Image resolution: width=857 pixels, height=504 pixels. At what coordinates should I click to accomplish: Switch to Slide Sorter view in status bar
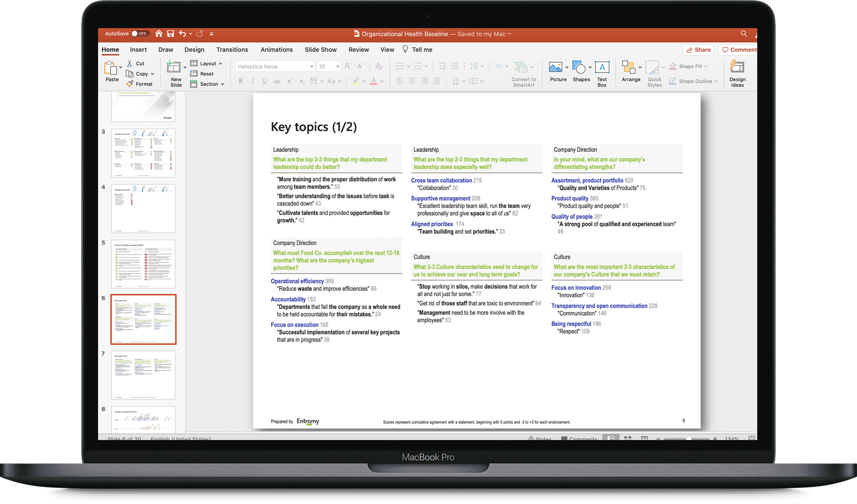tap(628, 438)
